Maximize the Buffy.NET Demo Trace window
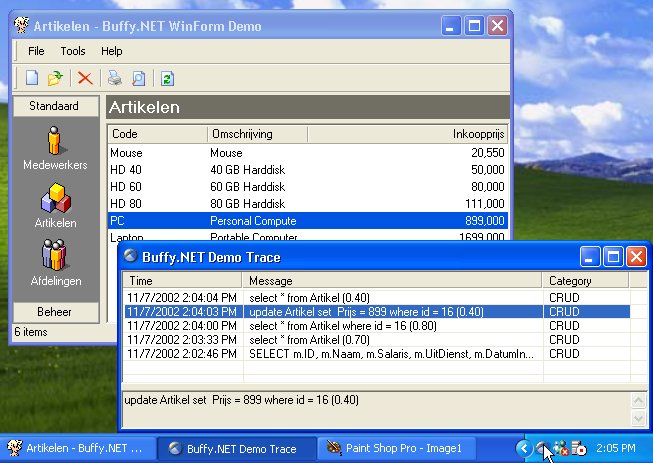Image resolution: width=653 pixels, height=463 pixels. (x=613, y=256)
